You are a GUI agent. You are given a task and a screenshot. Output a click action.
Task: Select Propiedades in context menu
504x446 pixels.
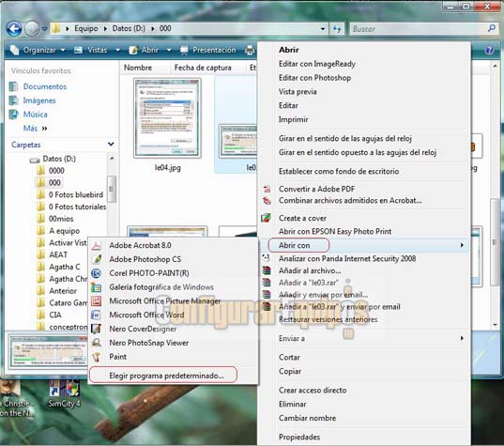pyautogui.click(x=299, y=437)
